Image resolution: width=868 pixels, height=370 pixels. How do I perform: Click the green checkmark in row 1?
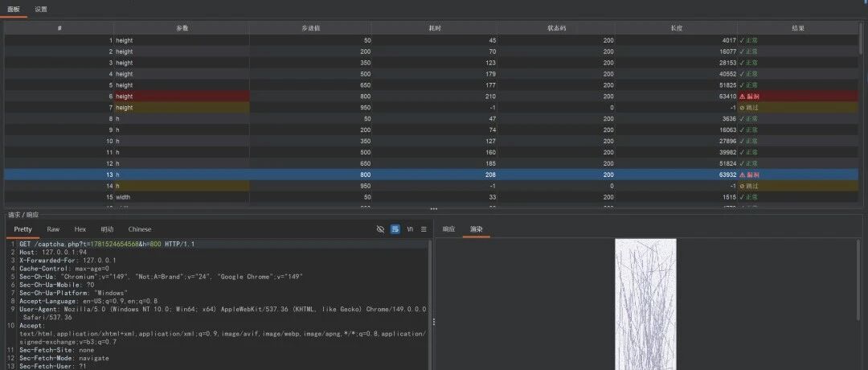click(x=742, y=40)
